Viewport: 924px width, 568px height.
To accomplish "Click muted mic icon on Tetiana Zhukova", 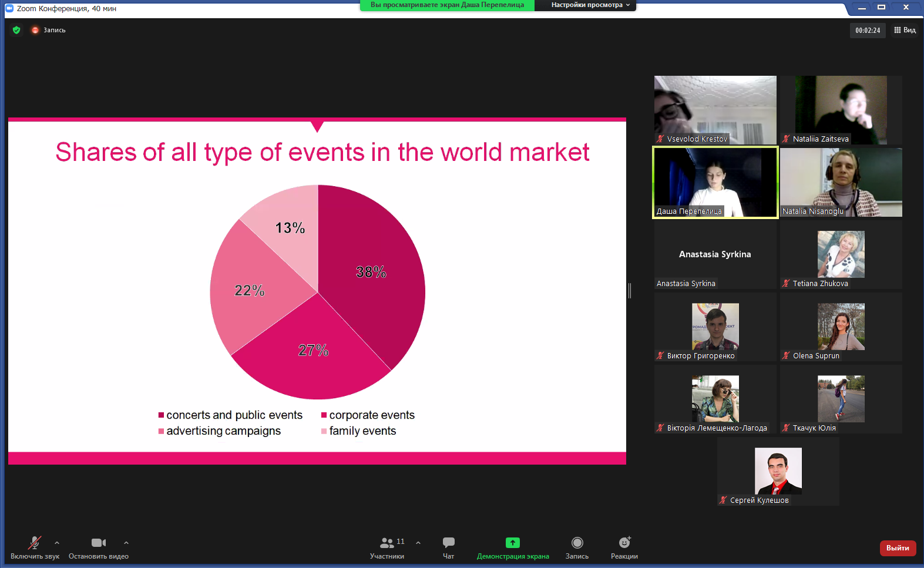I will 786,283.
